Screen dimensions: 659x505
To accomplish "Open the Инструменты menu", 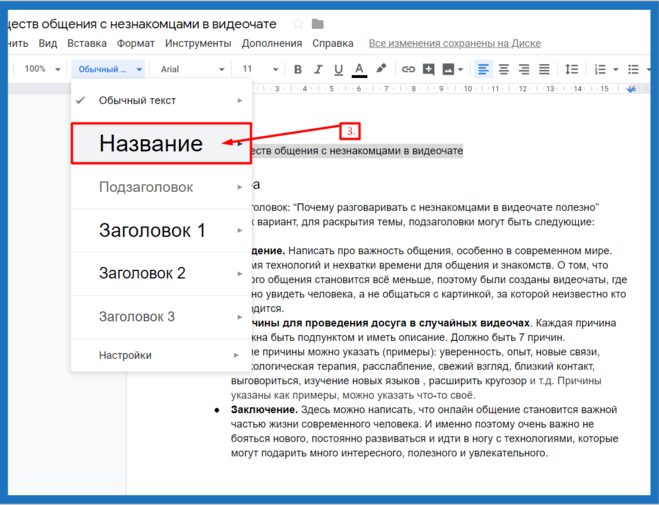I will (198, 43).
